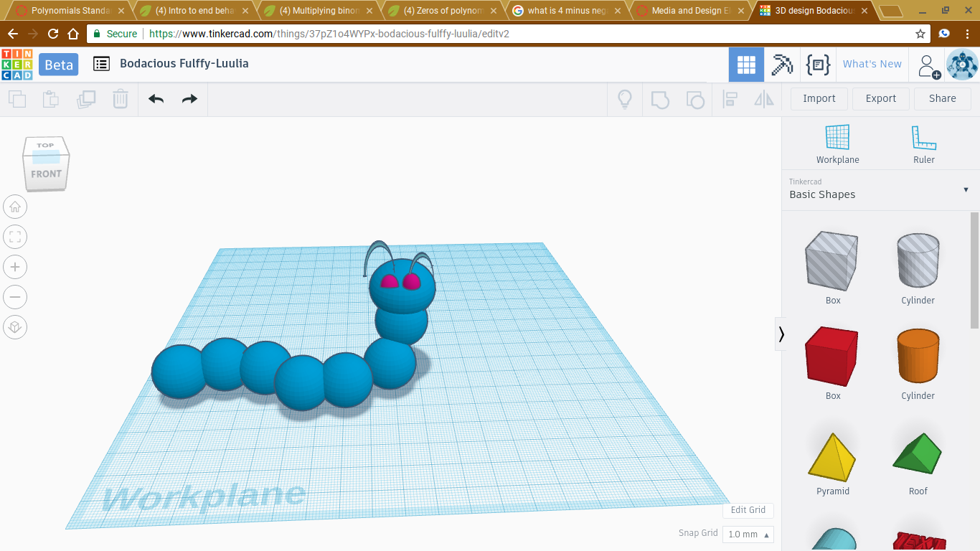Toggle orthographic/perspective view cube icon
Image resolution: width=980 pixels, height=551 pixels.
coord(15,328)
